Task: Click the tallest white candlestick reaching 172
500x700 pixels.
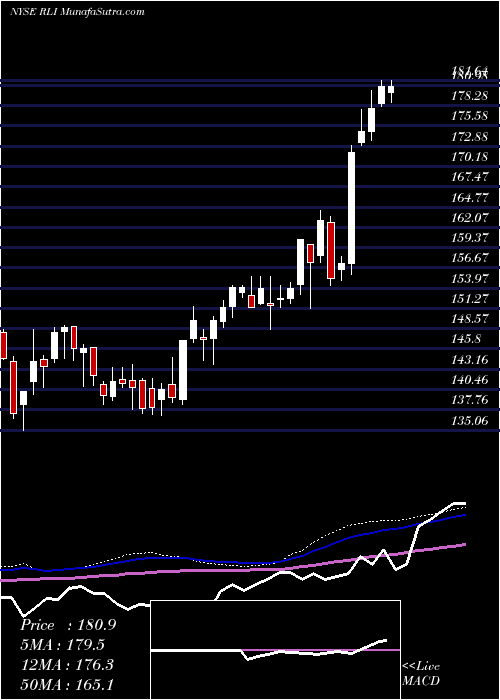Action: [352, 208]
